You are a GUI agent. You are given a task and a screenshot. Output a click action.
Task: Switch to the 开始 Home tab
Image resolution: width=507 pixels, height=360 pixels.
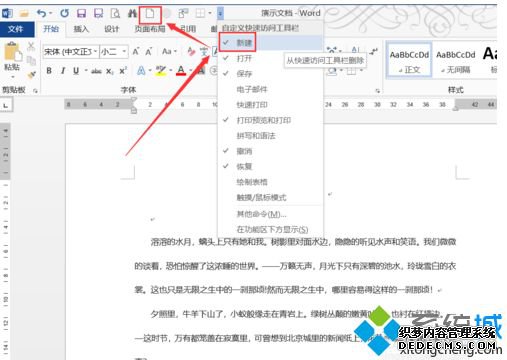pyautogui.click(x=51, y=29)
